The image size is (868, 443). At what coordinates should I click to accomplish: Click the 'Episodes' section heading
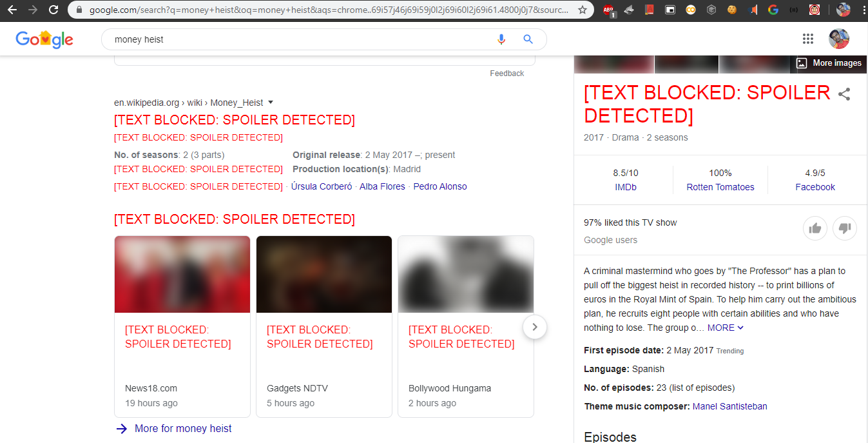point(610,437)
